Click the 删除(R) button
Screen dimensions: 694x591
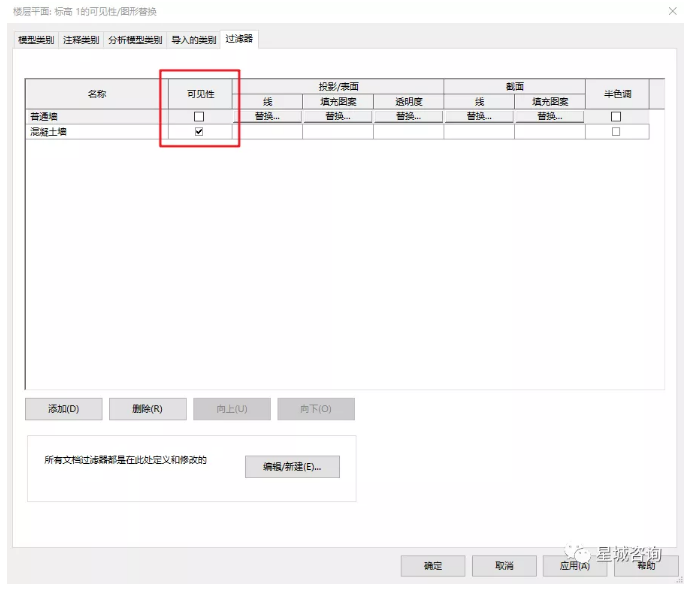[147, 409]
